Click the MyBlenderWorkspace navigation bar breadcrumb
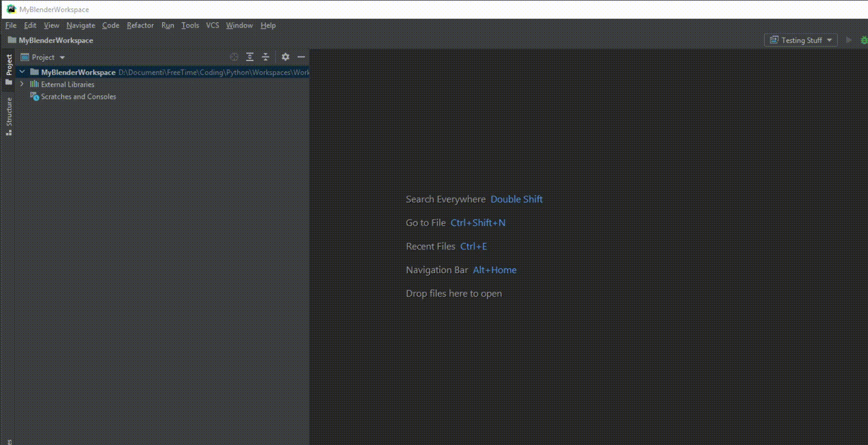The width and height of the screenshot is (868, 445). (x=50, y=40)
